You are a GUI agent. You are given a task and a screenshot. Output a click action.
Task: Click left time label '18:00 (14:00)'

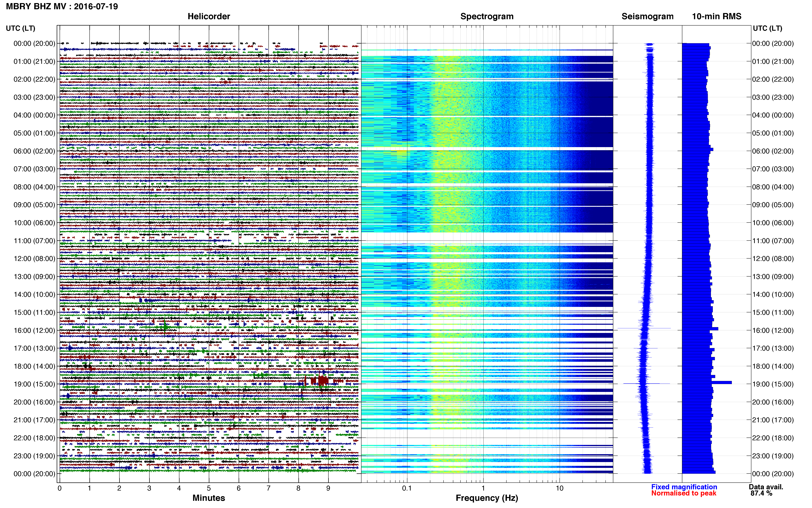point(34,366)
